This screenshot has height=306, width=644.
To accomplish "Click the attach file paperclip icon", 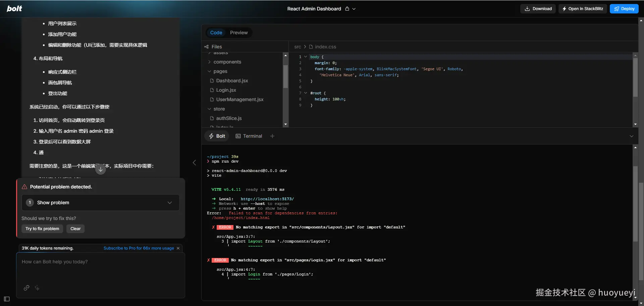I will (x=26, y=288).
